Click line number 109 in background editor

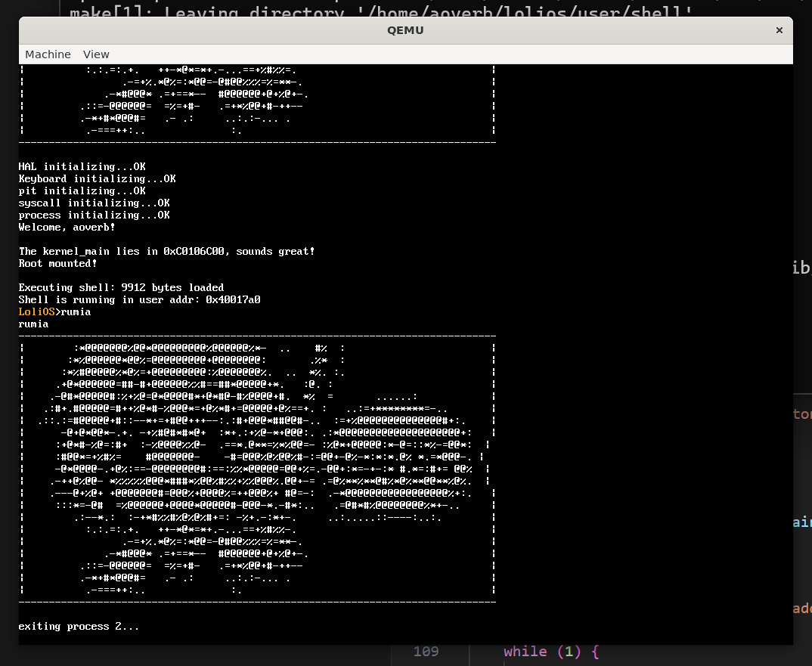tap(426, 652)
